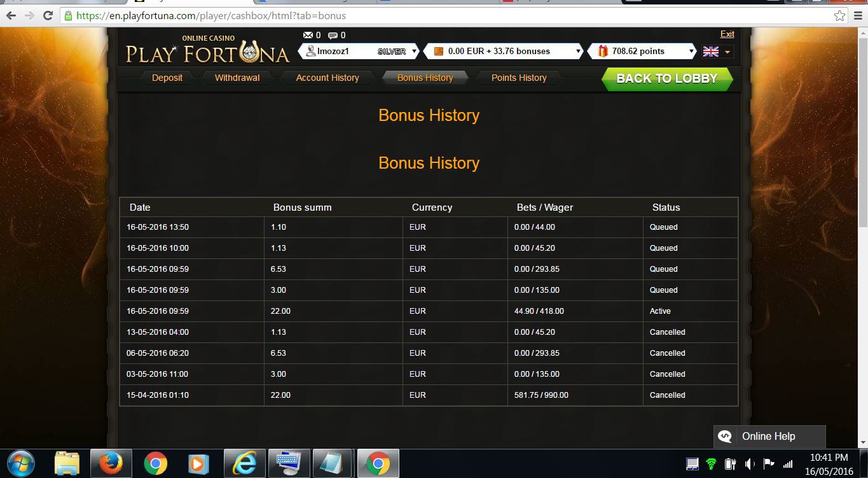Screen dimensions: 868x478
Task: Launch Firefox from the taskbar
Action: point(111,463)
